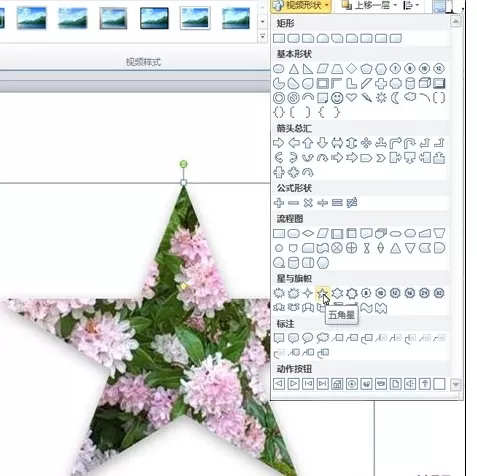
Task: Expand the video styles gallery more arrow
Action: (x=263, y=36)
